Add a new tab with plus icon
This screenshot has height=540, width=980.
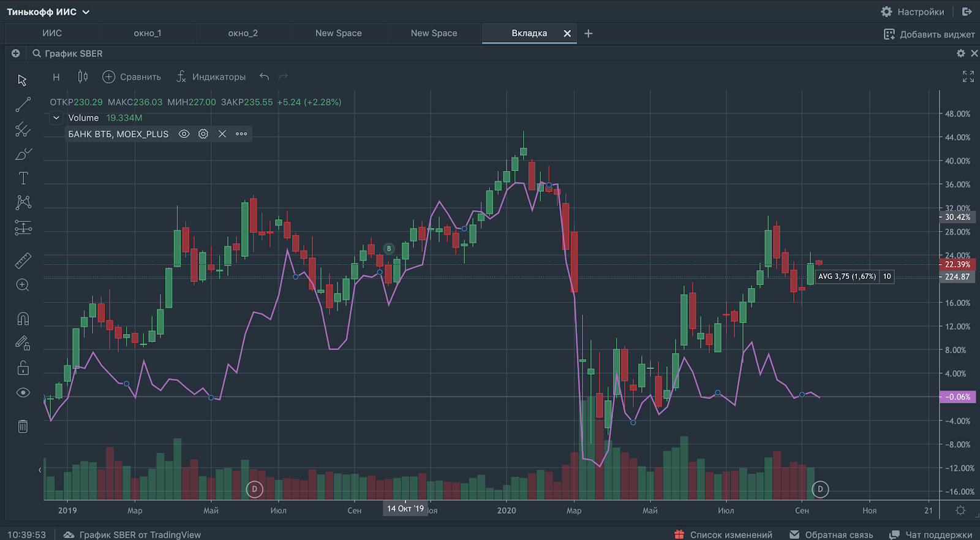pyautogui.click(x=589, y=33)
